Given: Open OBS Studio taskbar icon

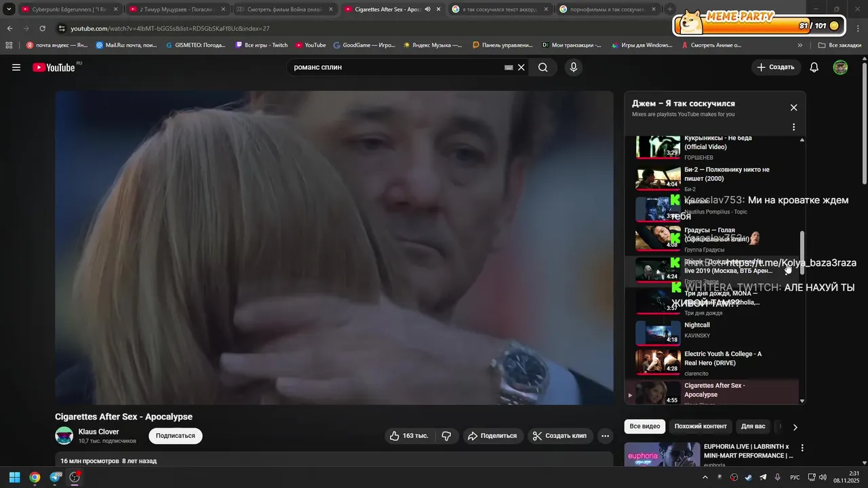Looking at the screenshot, I should coord(75,477).
